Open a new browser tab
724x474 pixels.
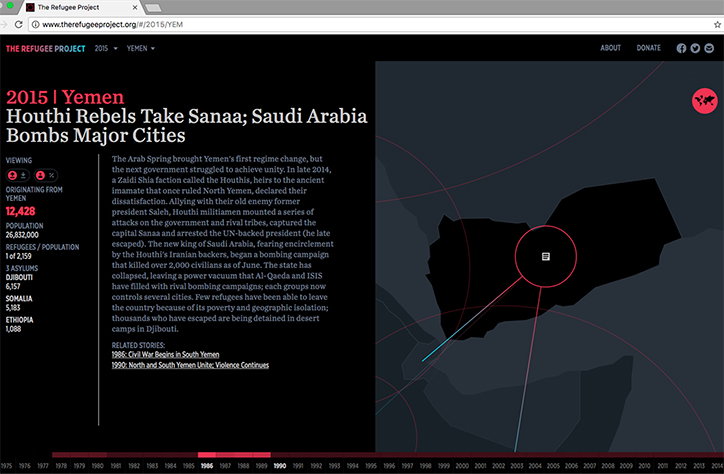[x=153, y=8]
